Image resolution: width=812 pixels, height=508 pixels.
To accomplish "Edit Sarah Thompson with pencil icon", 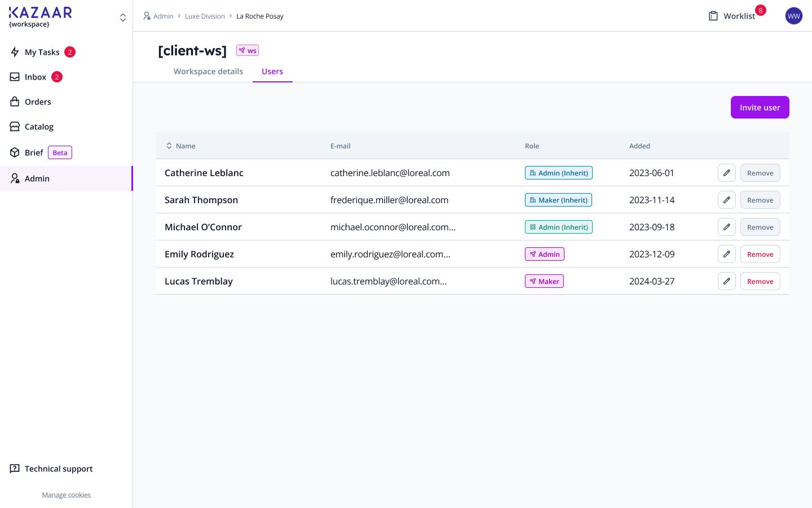I will tap(727, 200).
